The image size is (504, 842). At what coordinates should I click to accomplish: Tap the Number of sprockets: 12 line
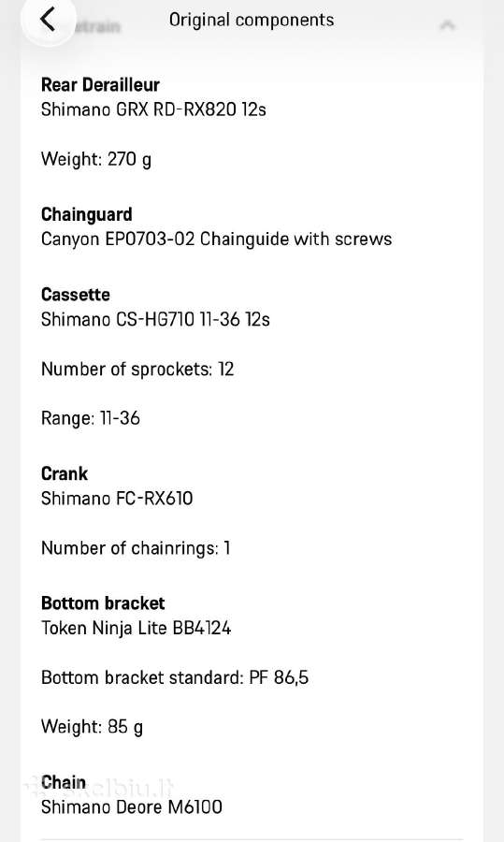pyautogui.click(x=137, y=369)
